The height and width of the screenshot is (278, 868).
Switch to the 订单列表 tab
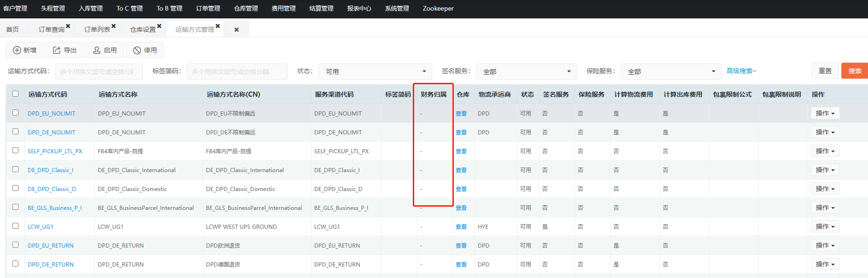(97, 29)
